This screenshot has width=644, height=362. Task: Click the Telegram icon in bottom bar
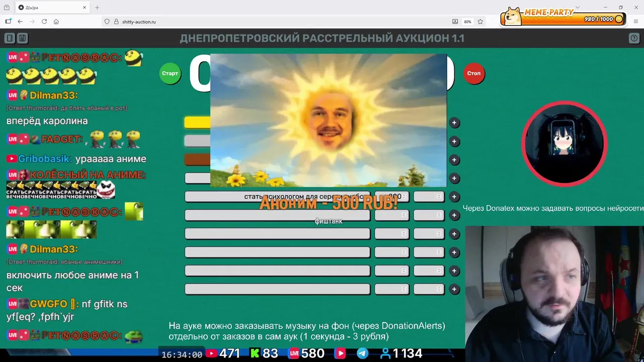click(x=362, y=353)
